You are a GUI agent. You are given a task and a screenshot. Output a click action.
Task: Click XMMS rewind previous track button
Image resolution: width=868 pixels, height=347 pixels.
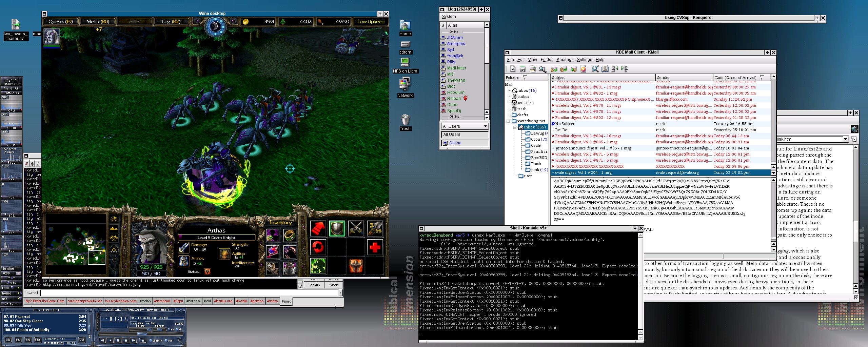(x=102, y=341)
